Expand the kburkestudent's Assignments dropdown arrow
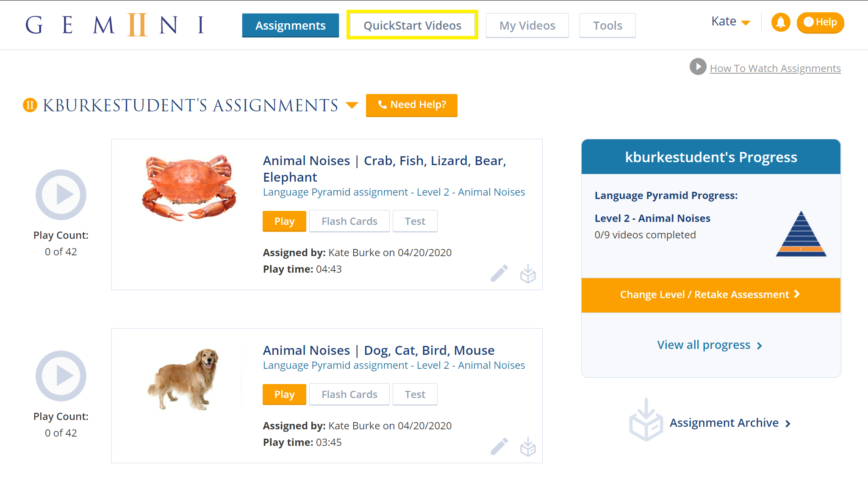The height and width of the screenshot is (492, 868). (x=352, y=105)
